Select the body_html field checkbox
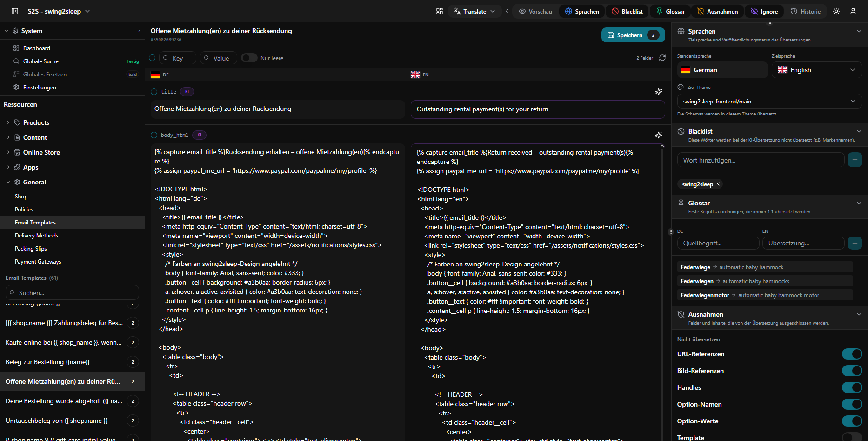Viewport: 868px width, 441px height. pyautogui.click(x=154, y=135)
